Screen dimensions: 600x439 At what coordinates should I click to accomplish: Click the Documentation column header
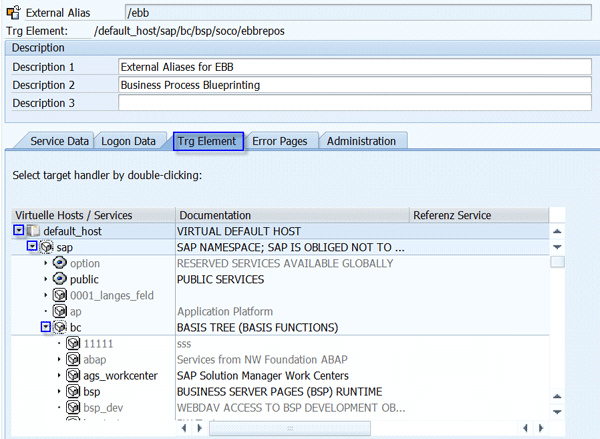coord(292,215)
